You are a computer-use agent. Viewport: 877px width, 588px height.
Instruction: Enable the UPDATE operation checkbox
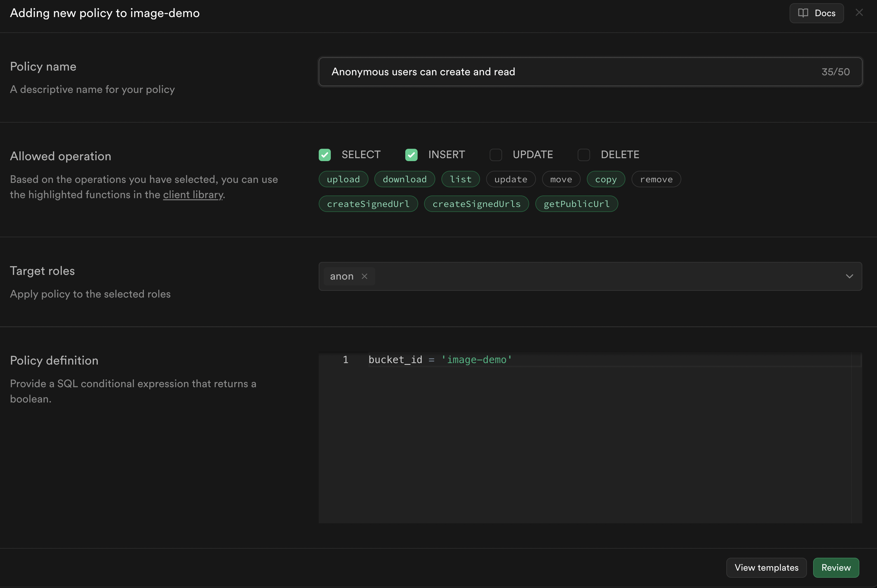click(496, 155)
